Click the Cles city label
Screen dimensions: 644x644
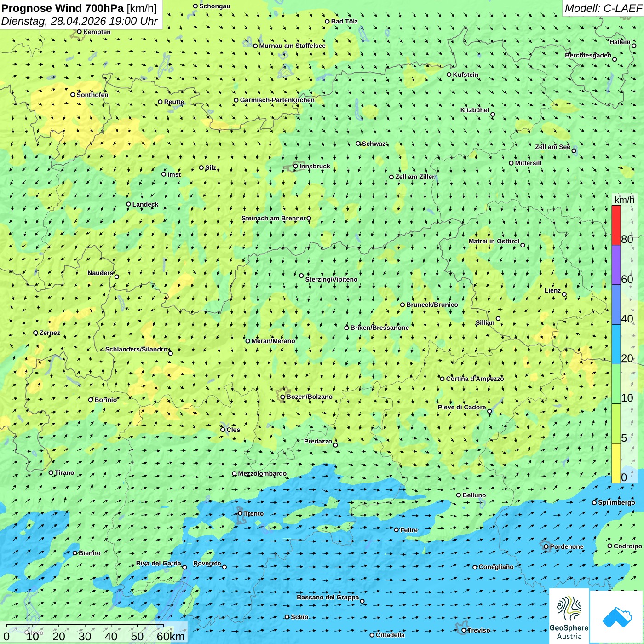click(233, 430)
